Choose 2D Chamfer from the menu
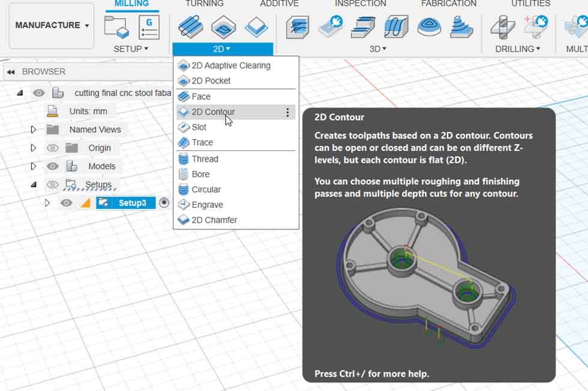This screenshot has height=391, width=588. (236, 220)
